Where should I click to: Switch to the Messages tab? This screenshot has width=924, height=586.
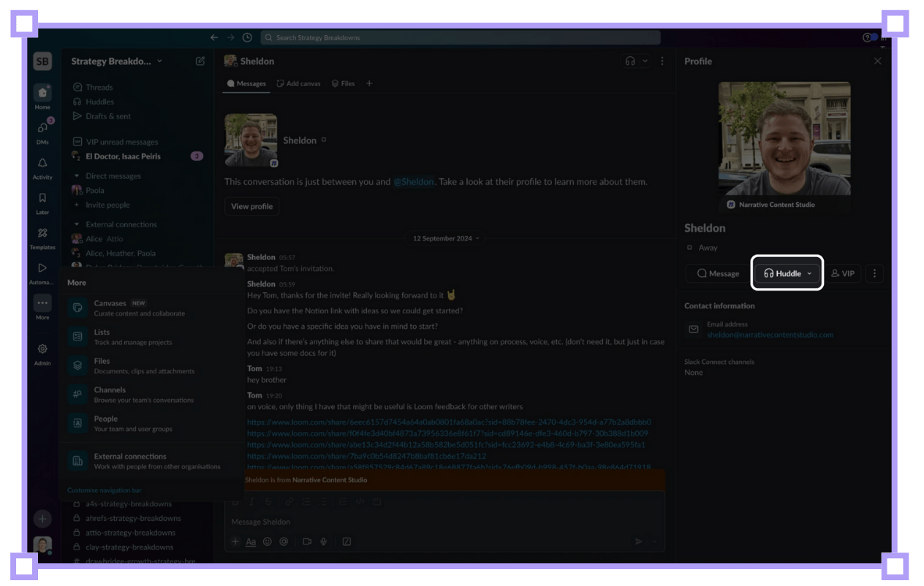(246, 83)
